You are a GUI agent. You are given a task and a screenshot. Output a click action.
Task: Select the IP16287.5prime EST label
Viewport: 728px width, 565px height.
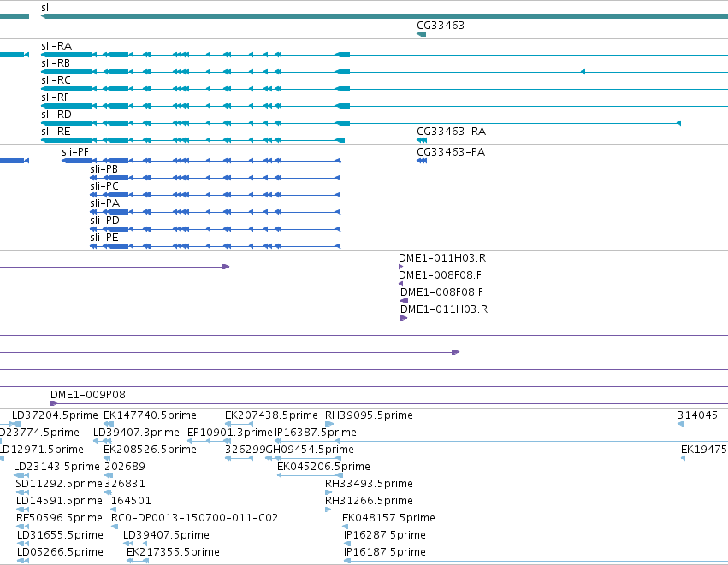click(384, 535)
